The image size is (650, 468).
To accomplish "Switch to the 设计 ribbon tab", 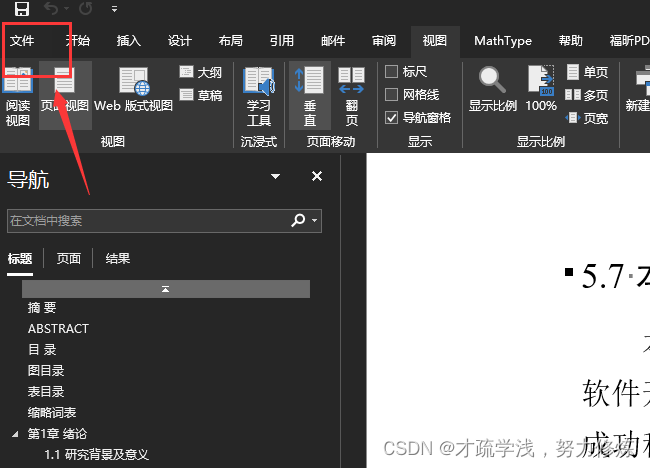I will pyautogui.click(x=179, y=41).
